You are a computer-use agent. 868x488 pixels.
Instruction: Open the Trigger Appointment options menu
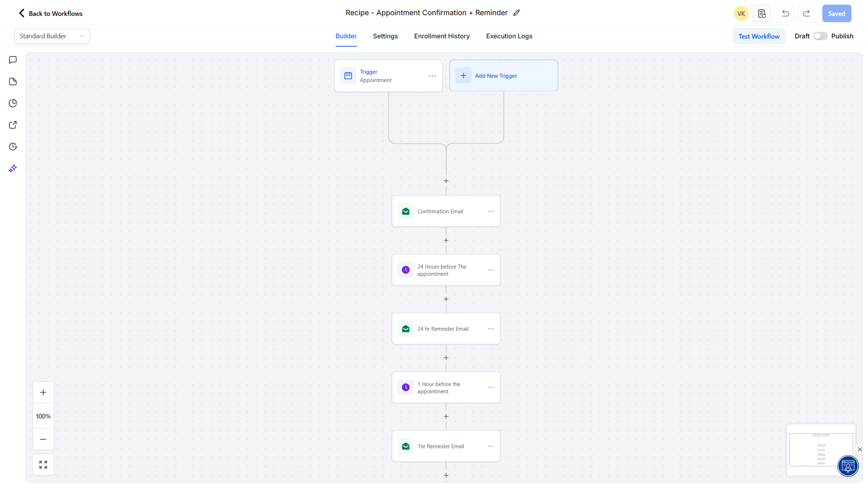tap(432, 76)
